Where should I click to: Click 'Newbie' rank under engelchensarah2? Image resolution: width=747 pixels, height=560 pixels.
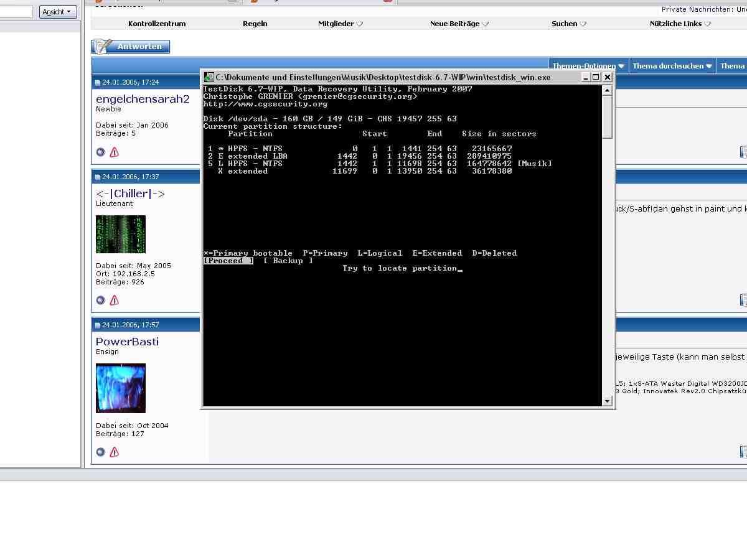coord(108,109)
